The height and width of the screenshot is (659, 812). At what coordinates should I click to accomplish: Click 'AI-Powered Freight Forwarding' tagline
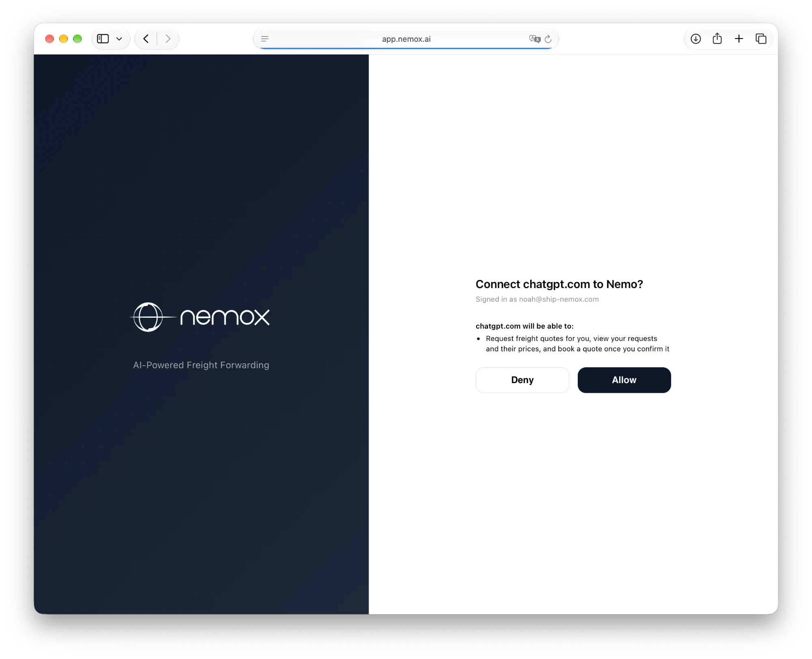[x=201, y=365]
